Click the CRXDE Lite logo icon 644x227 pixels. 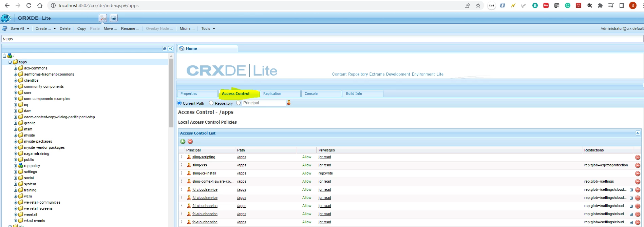pos(6,18)
